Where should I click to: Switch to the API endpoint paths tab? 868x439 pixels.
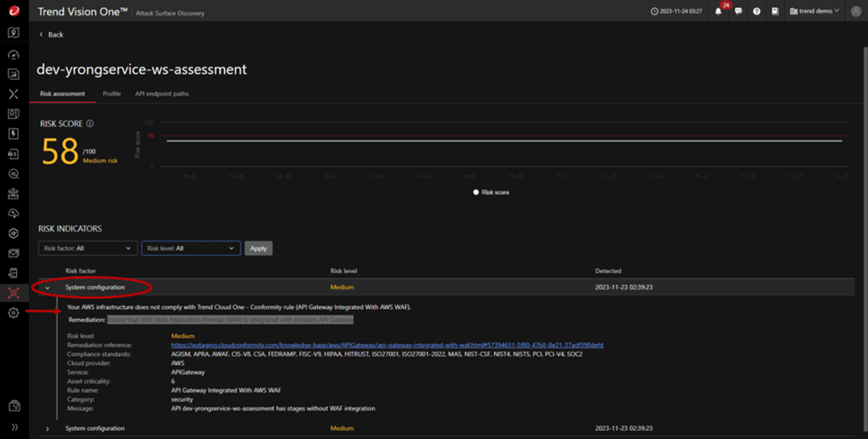pyautogui.click(x=162, y=93)
